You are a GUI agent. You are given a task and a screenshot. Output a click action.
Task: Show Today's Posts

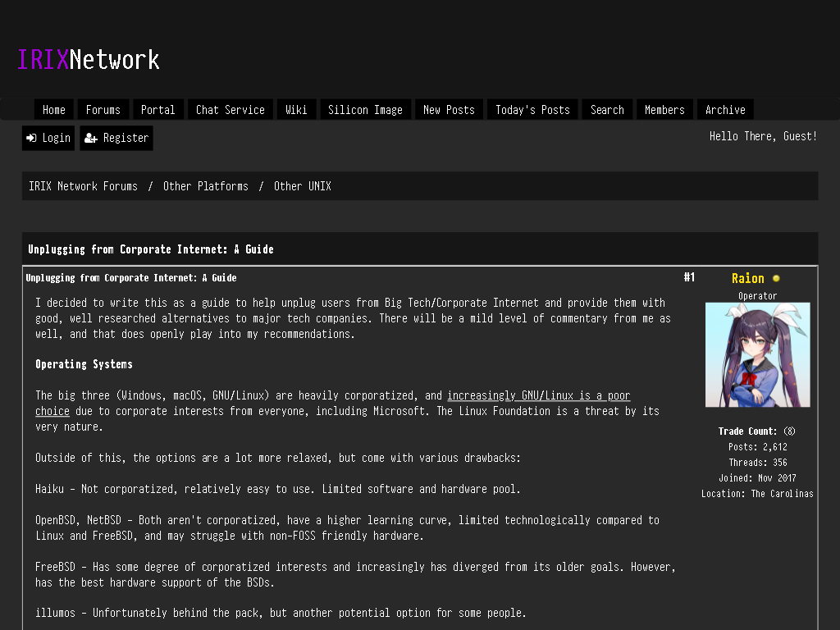coord(532,110)
